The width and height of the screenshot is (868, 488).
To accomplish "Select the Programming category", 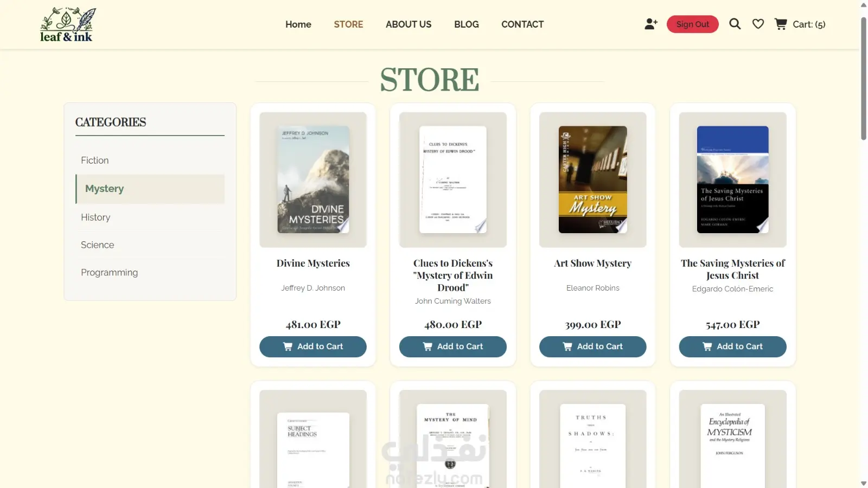I will click(x=150, y=273).
